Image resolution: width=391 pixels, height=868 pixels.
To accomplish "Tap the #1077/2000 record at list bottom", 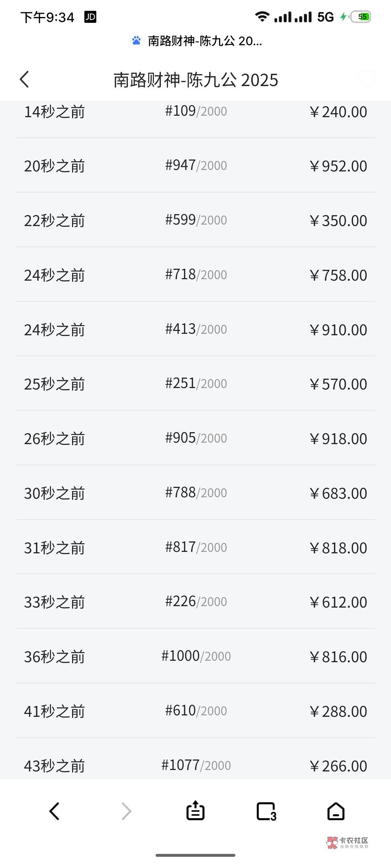I will (196, 765).
